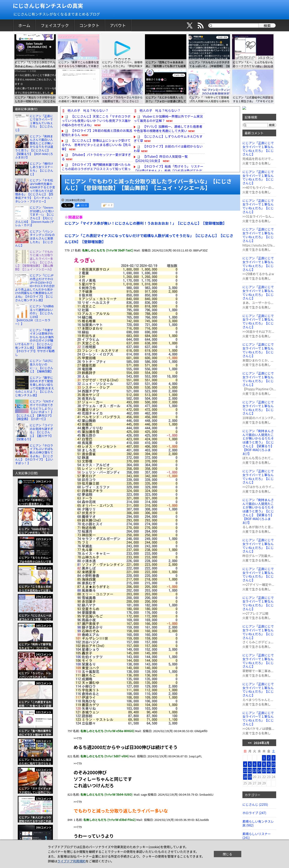Viewport: 289px width, 868px height.
Task: Click the >>779 anchor in comment 821
Action: [78, 763]
